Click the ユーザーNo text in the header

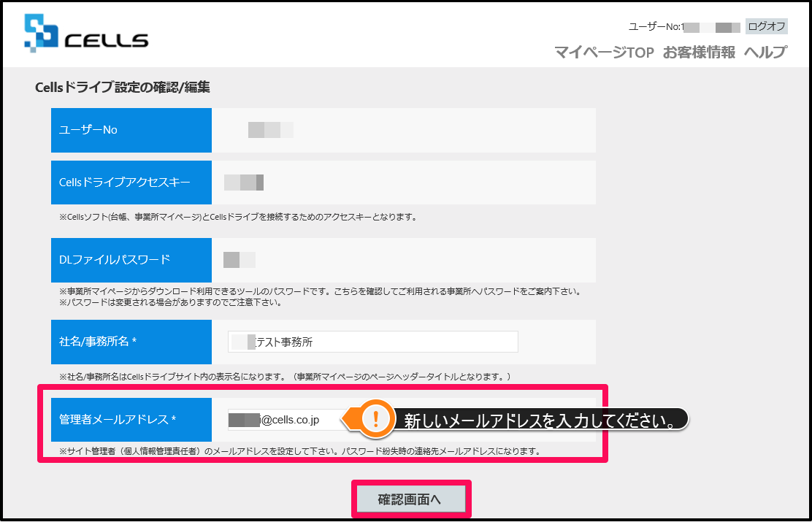tap(656, 26)
